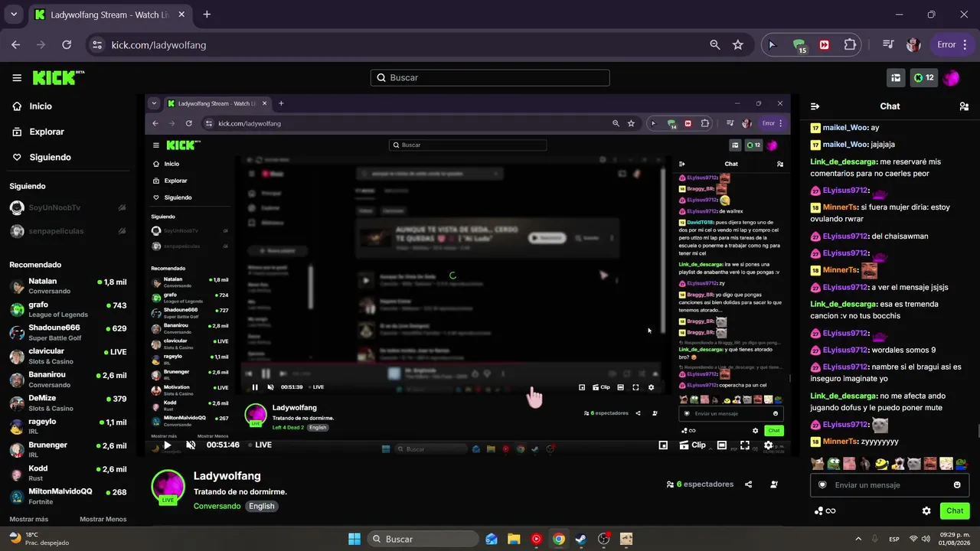
Task: Open the Kick store icon in the header
Action: [x=896, y=77]
